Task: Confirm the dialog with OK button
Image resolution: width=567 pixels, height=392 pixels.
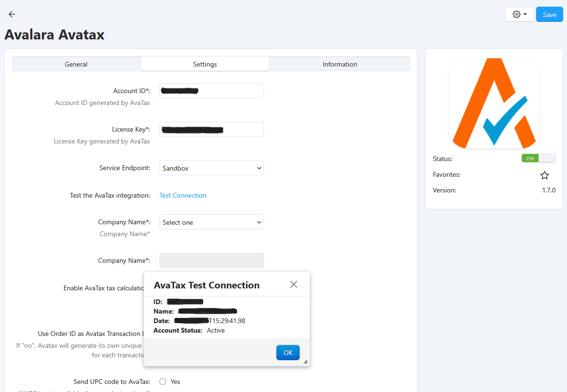Action: (x=288, y=353)
